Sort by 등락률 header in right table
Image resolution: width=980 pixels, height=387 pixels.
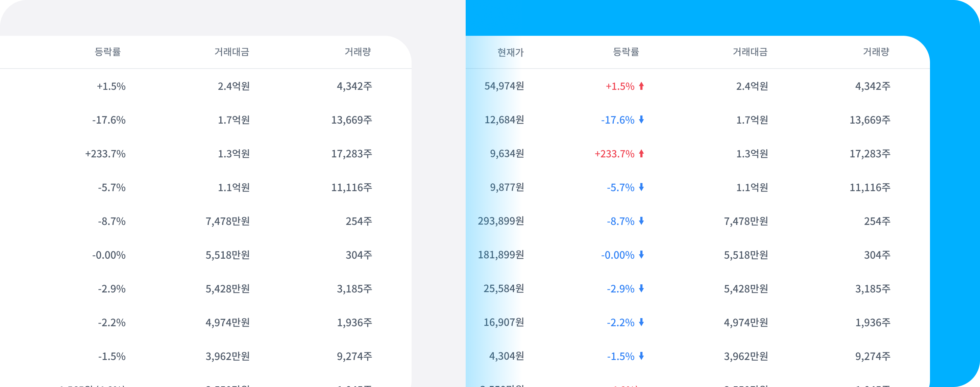coord(626,52)
